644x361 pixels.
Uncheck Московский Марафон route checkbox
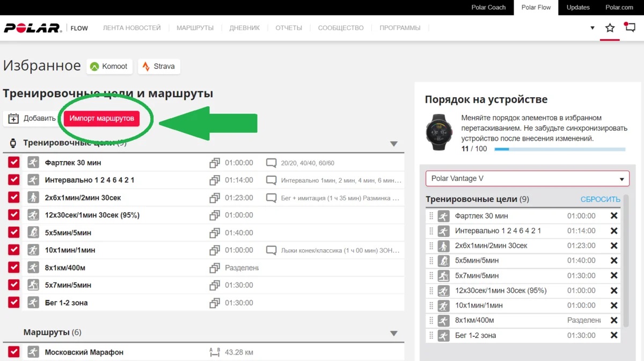point(14,352)
